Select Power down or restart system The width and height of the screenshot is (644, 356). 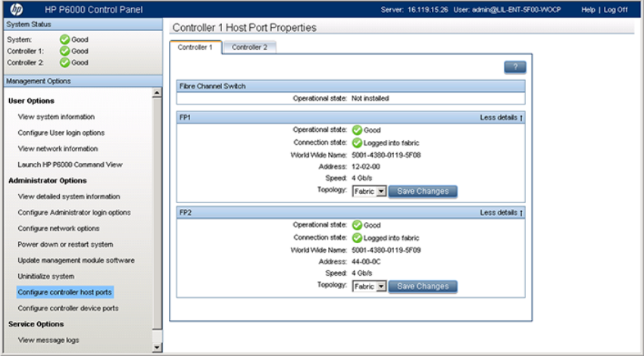65,245
